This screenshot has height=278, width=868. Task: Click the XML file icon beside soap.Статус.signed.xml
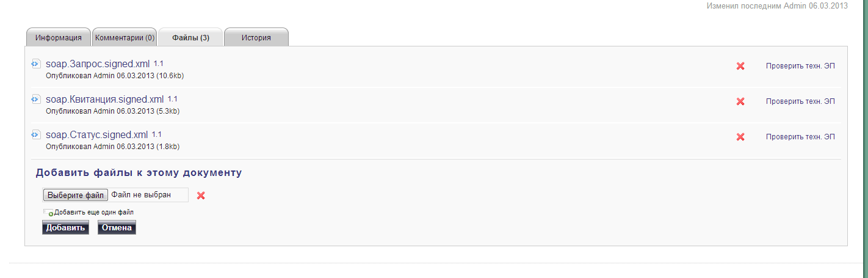pyautogui.click(x=36, y=134)
